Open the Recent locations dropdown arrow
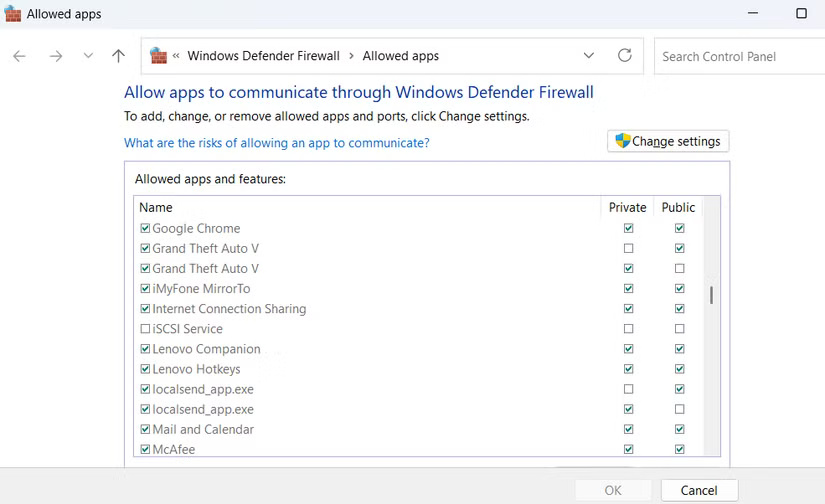825x504 pixels. coord(88,56)
